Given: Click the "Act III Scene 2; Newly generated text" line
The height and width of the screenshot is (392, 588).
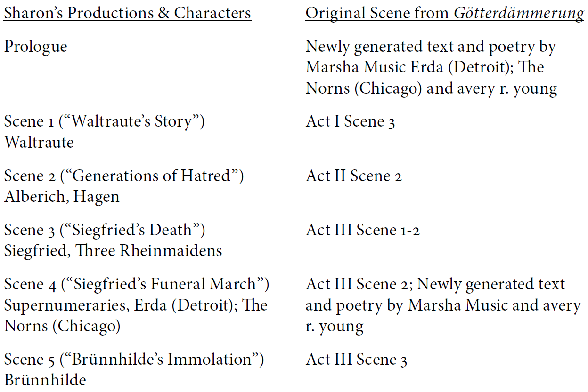Looking at the screenshot, I should point(435,285).
